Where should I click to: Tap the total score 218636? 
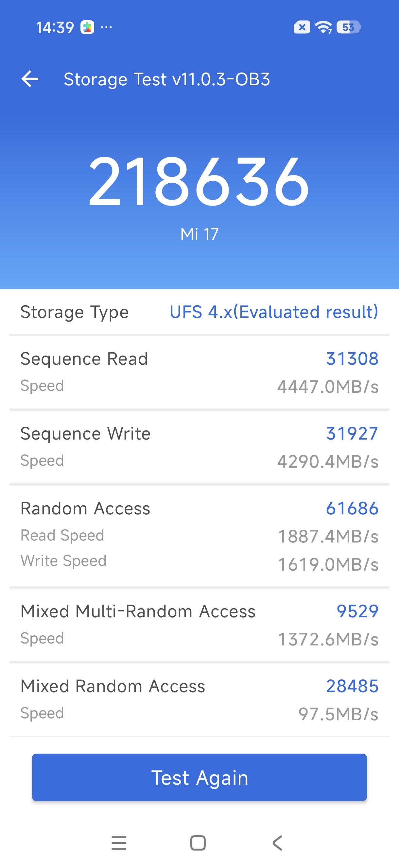(x=199, y=182)
